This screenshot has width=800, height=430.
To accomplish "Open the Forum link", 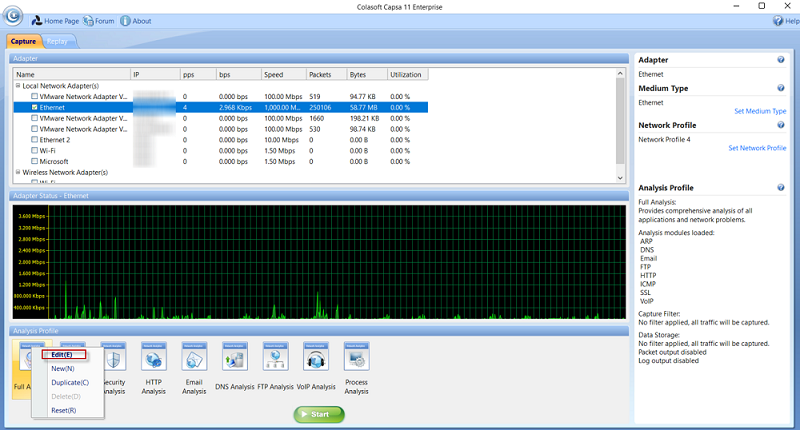I will pos(99,21).
